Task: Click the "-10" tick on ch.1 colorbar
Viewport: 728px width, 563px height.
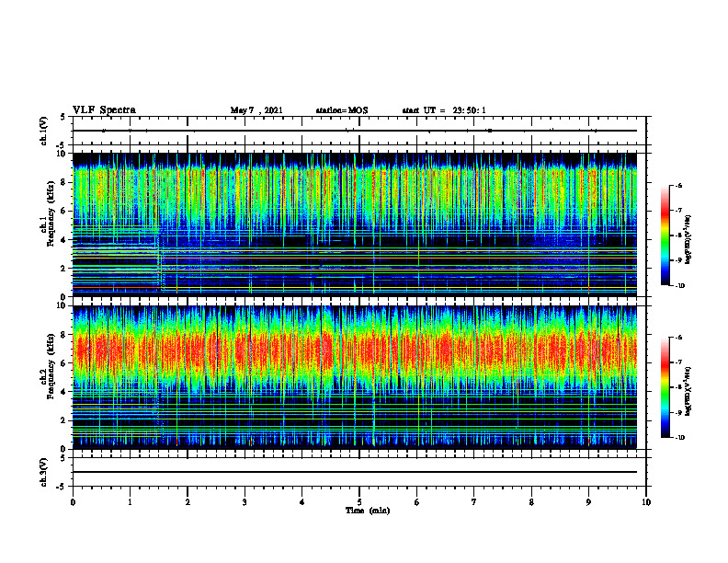Action: (680, 286)
